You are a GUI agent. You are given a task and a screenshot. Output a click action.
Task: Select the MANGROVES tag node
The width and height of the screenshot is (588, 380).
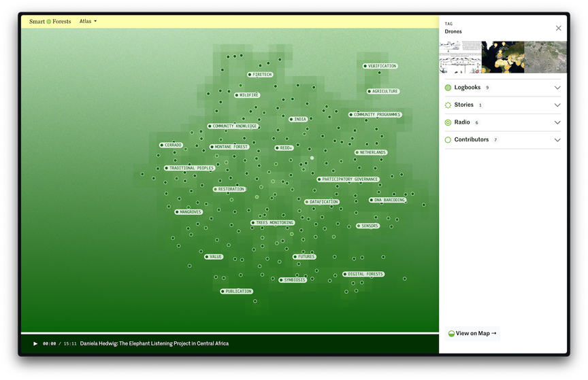(x=189, y=212)
